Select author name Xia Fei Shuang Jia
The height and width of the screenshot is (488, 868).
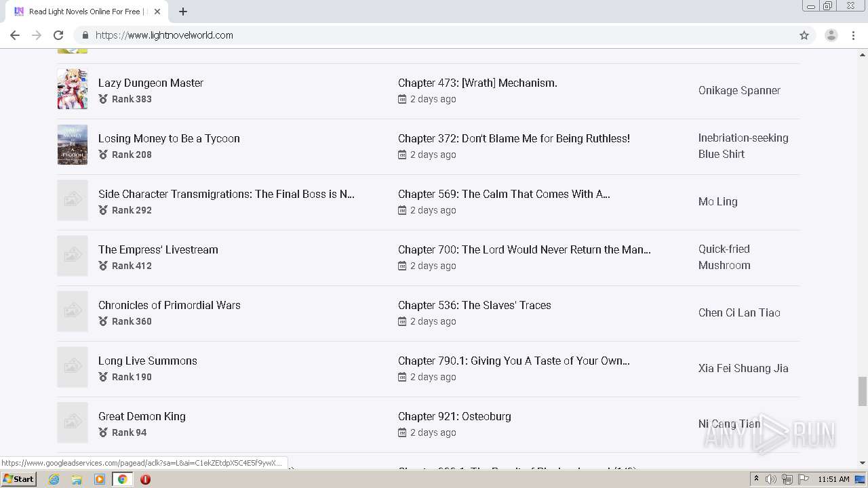coord(743,368)
